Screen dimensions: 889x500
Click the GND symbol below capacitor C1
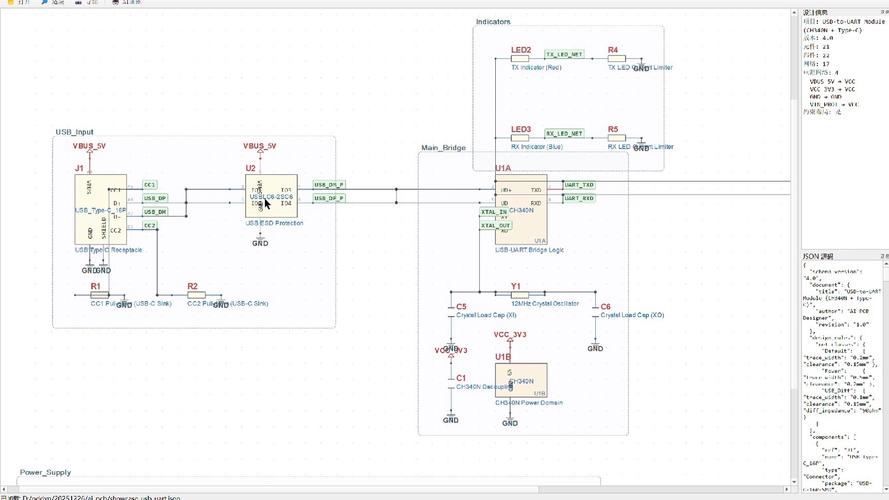coord(451,419)
